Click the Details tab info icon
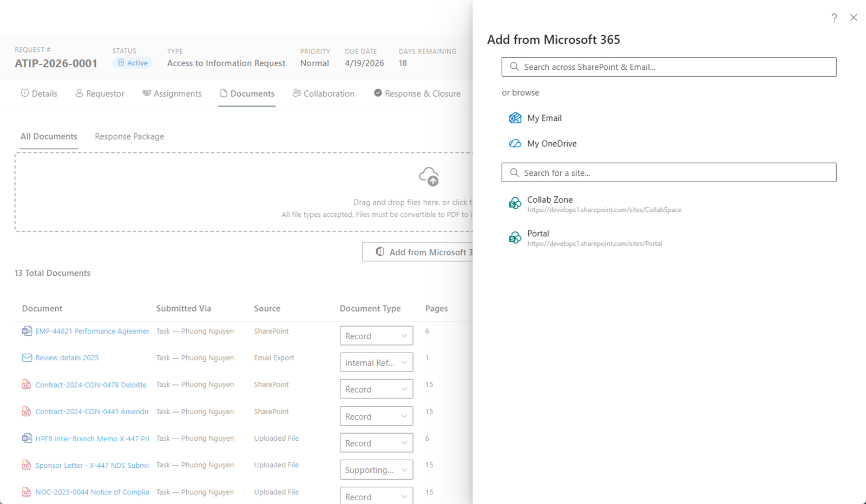Image resolution: width=866 pixels, height=504 pixels. [x=24, y=93]
